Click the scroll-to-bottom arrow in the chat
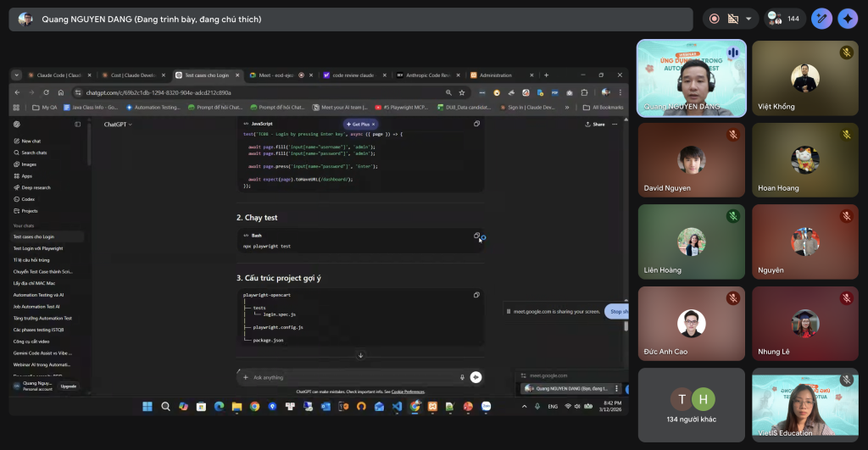868x450 pixels. coord(360,355)
